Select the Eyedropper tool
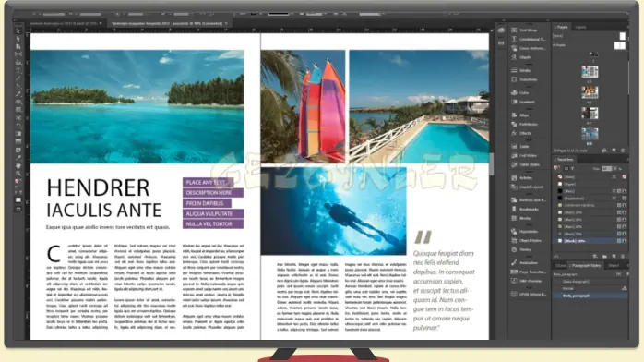This screenshot has height=362, width=644. click(x=18, y=158)
